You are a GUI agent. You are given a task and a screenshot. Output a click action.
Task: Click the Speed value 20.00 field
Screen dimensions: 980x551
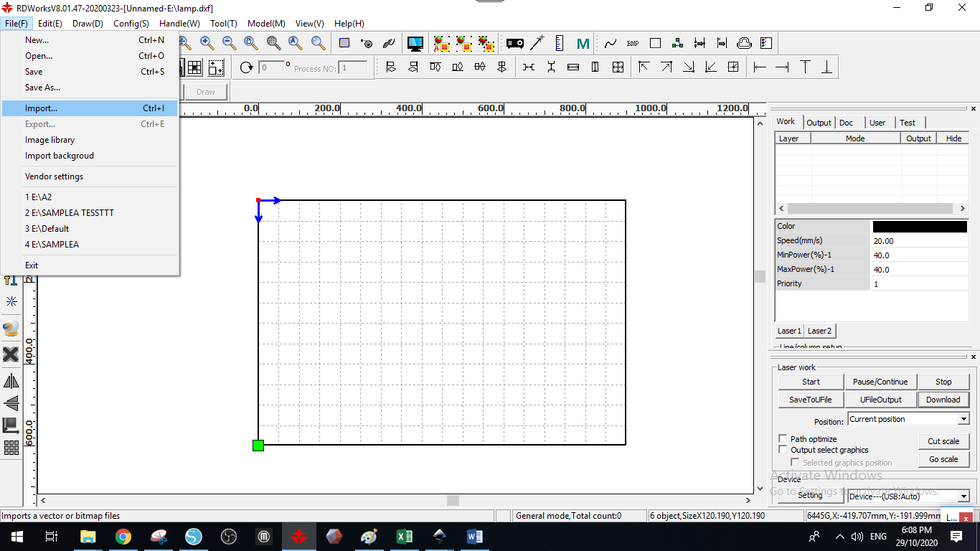[x=920, y=241]
